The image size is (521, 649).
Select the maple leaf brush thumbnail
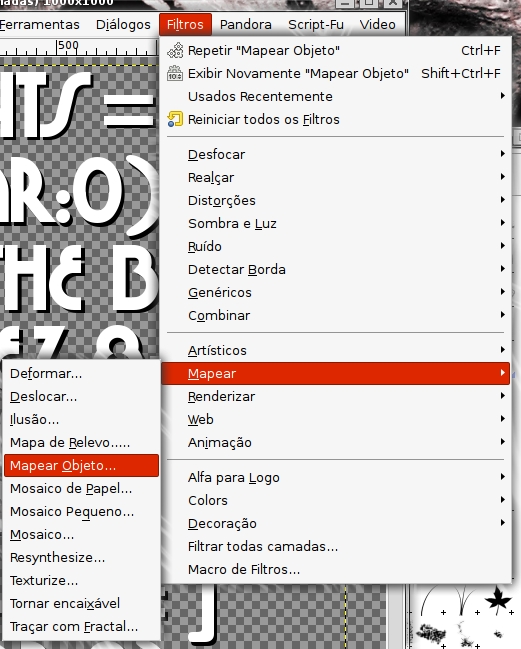[497, 599]
